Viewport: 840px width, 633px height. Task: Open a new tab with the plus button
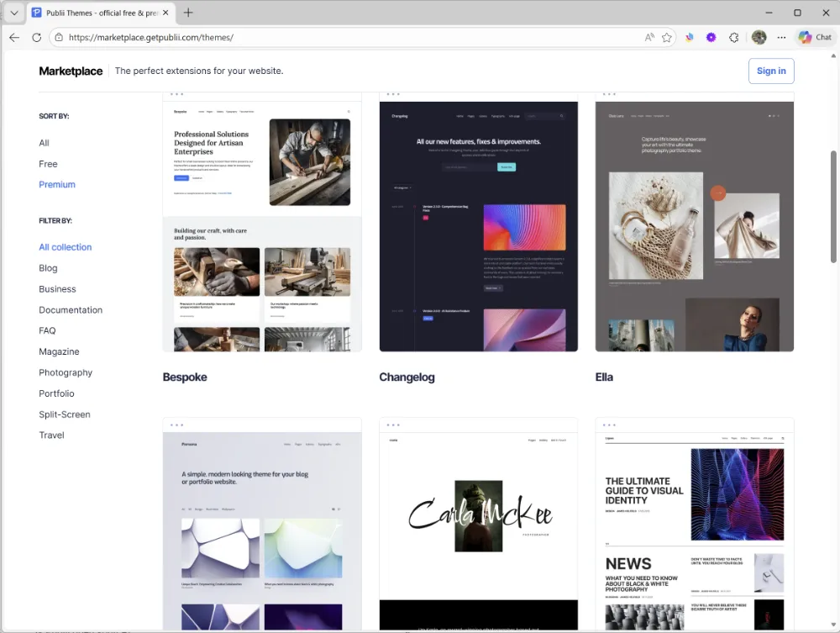tap(186, 13)
